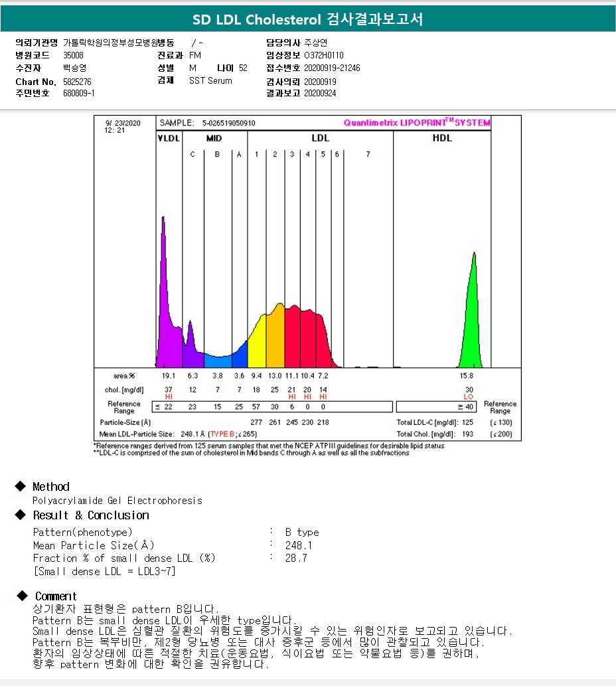Click the LO flag under HDL
Screen dimensions: 616x686
tap(468, 397)
